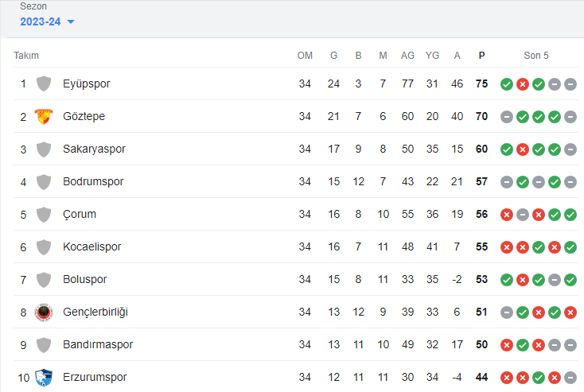Click Eyüpspor's first green win icon
The width and height of the screenshot is (584, 392).
click(x=507, y=84)
